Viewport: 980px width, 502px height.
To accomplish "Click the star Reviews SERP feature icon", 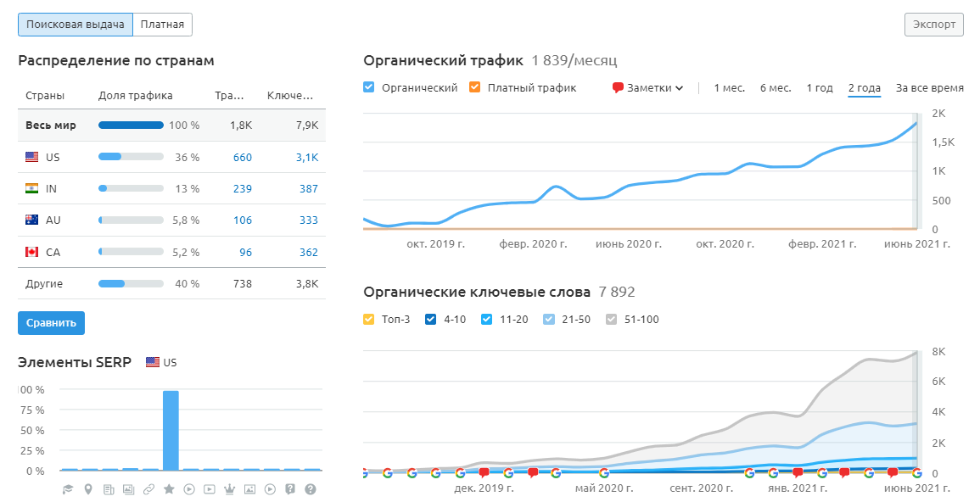I will click(169, 489).
